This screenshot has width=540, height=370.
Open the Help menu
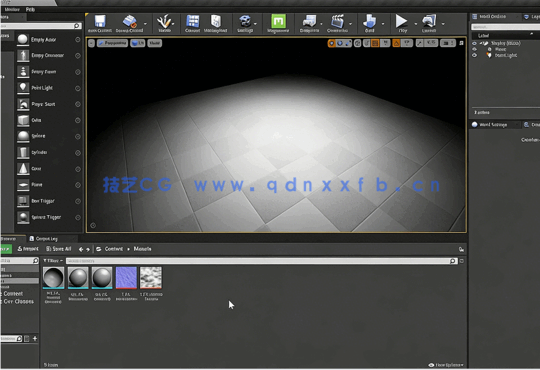point(30,9)
